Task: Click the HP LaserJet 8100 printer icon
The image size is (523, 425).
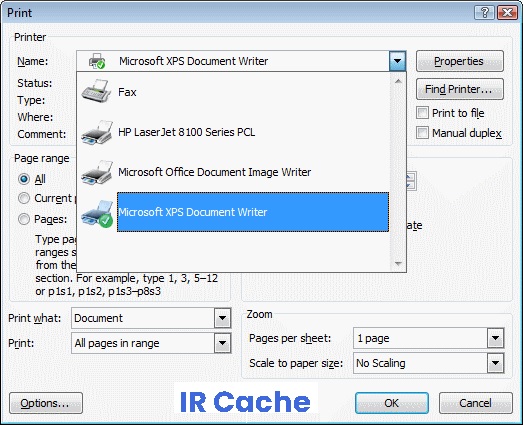Action: tap(97, 132)
